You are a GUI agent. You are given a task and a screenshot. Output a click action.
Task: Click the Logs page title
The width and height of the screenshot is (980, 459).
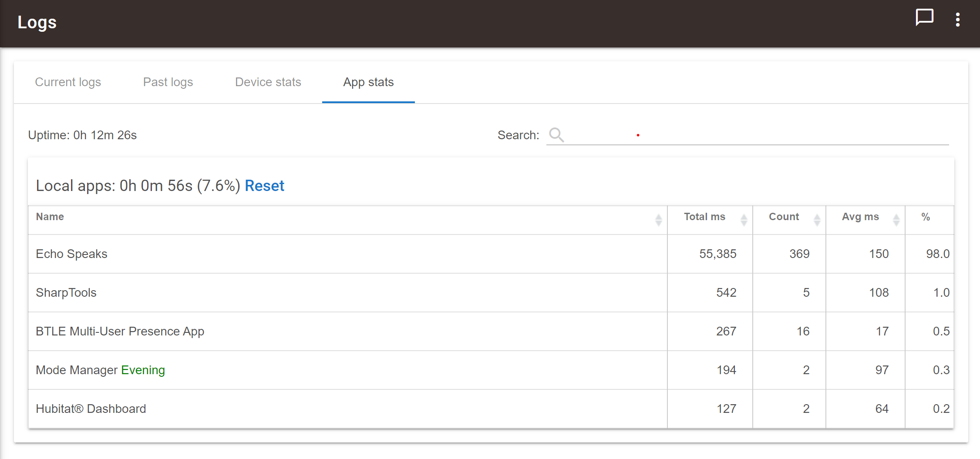click(x=37, y=23)
